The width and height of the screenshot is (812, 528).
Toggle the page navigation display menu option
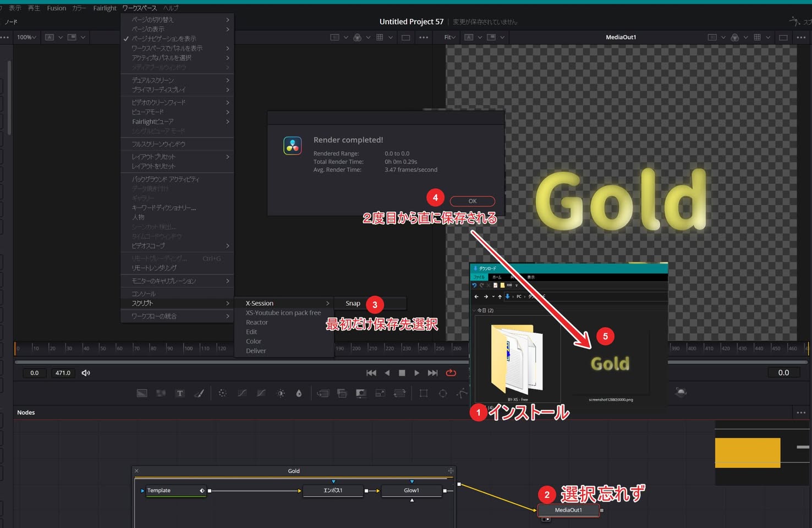pyautogui.click(x=163, y=38)
